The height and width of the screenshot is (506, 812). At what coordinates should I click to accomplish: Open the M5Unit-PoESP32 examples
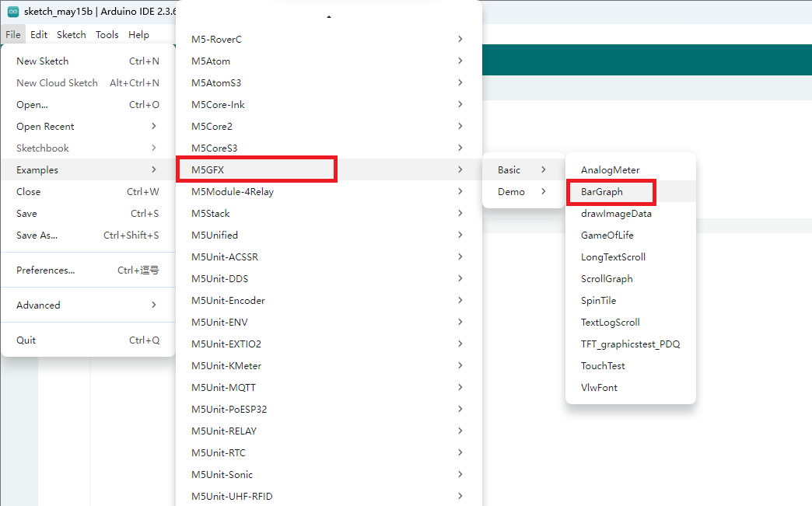coord(329,409)
